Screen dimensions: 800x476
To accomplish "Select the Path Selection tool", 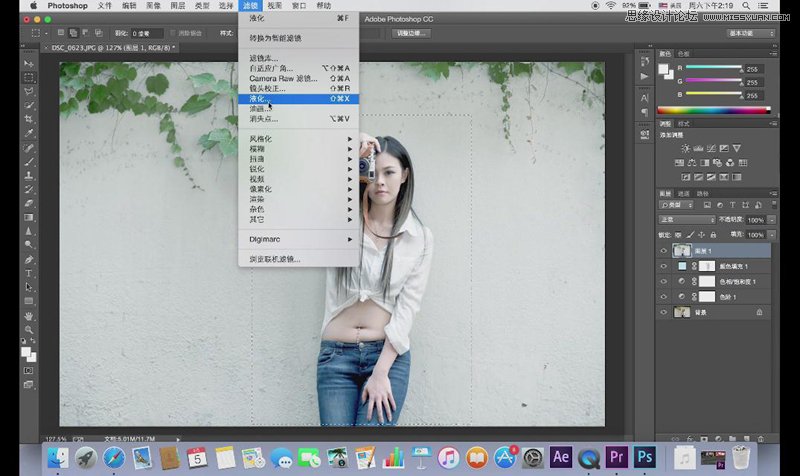I will [x=29, y=287].
